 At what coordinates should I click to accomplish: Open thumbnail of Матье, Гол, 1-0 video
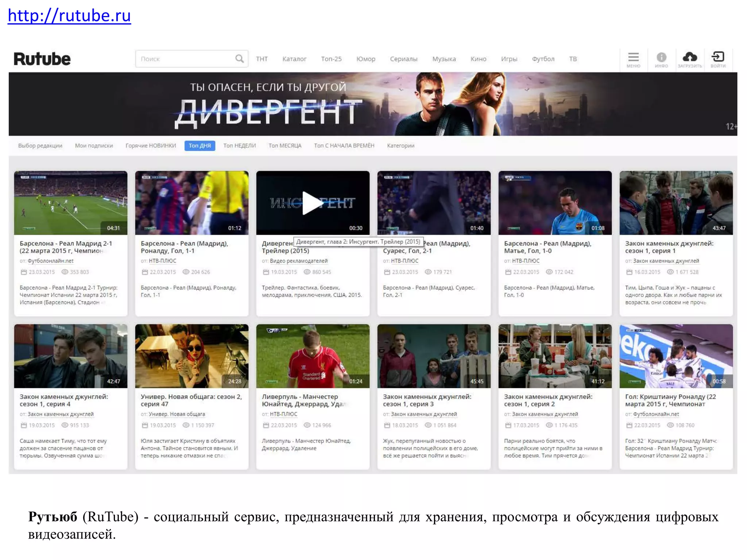click(x=555, y=203)
